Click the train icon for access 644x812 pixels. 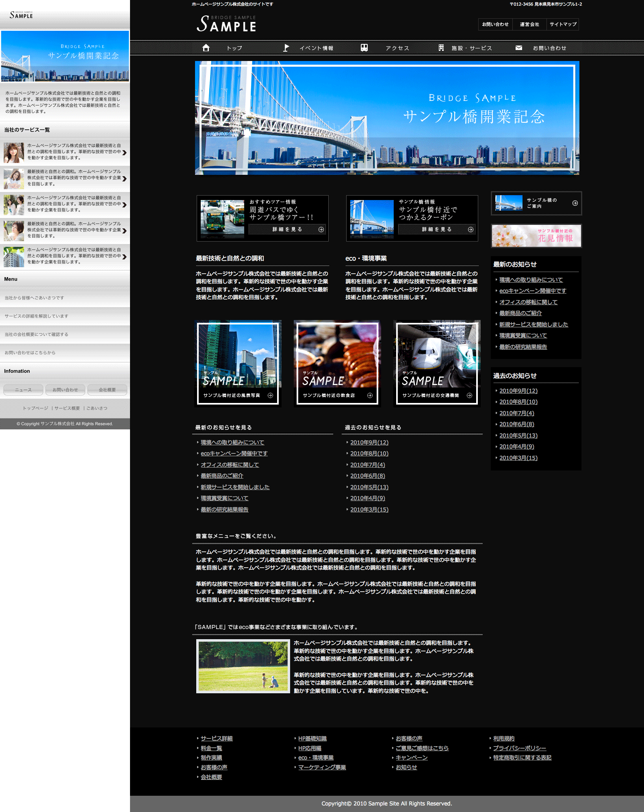364,48
